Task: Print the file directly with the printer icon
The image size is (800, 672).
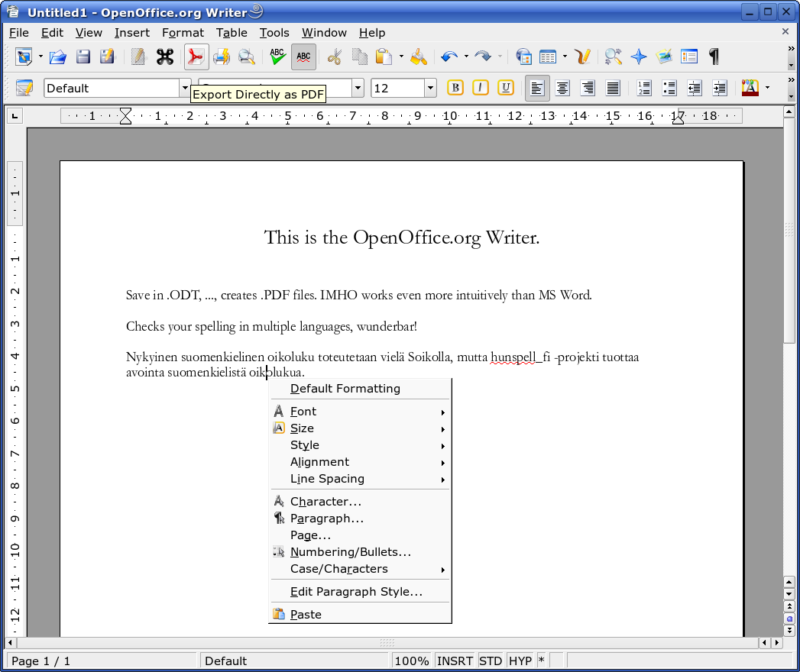Action: [x=222, y=57]
